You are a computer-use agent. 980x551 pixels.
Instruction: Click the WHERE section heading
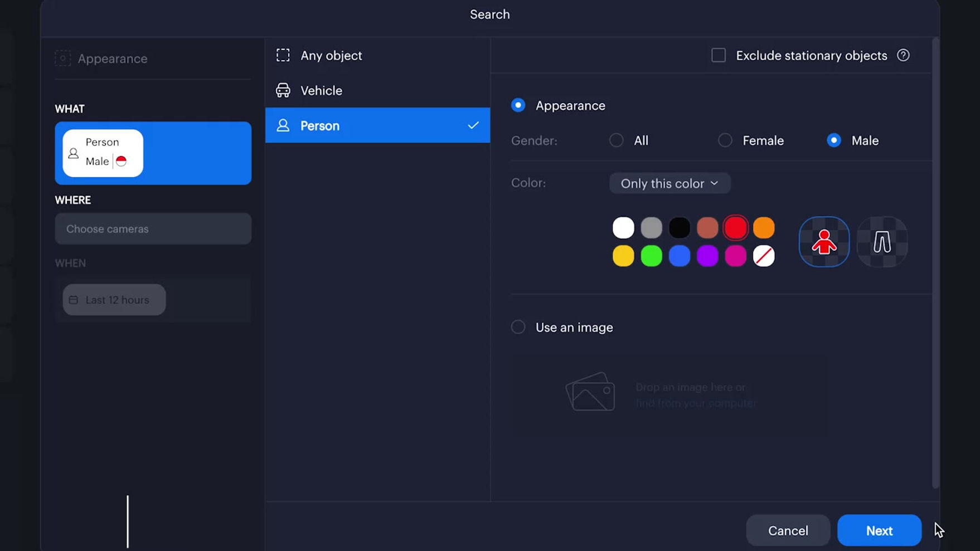[73, 200]
